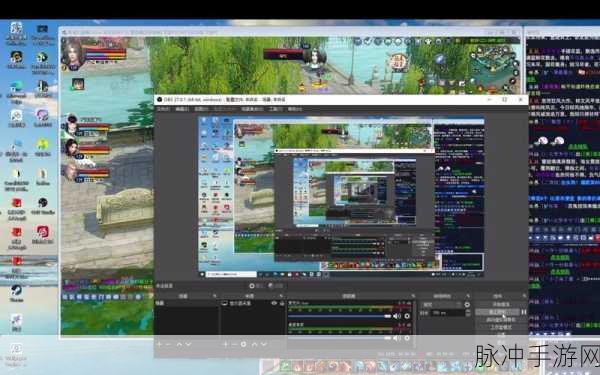Viewport: 600px width, 375px height.
Task: Click the transition duration stepper arrows
Action: 467,313
